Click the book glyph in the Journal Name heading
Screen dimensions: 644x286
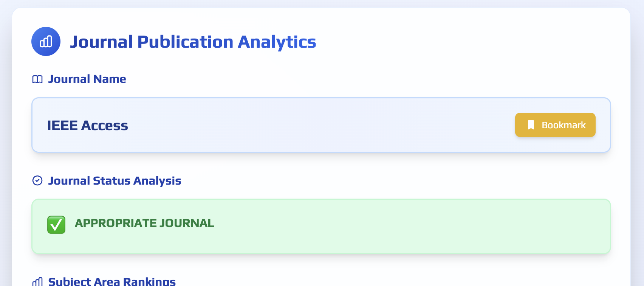[x=37, y=79]
